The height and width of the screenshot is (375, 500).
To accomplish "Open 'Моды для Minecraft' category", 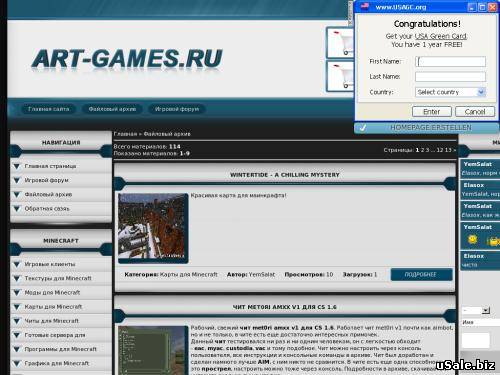I will tap(52, 293).
